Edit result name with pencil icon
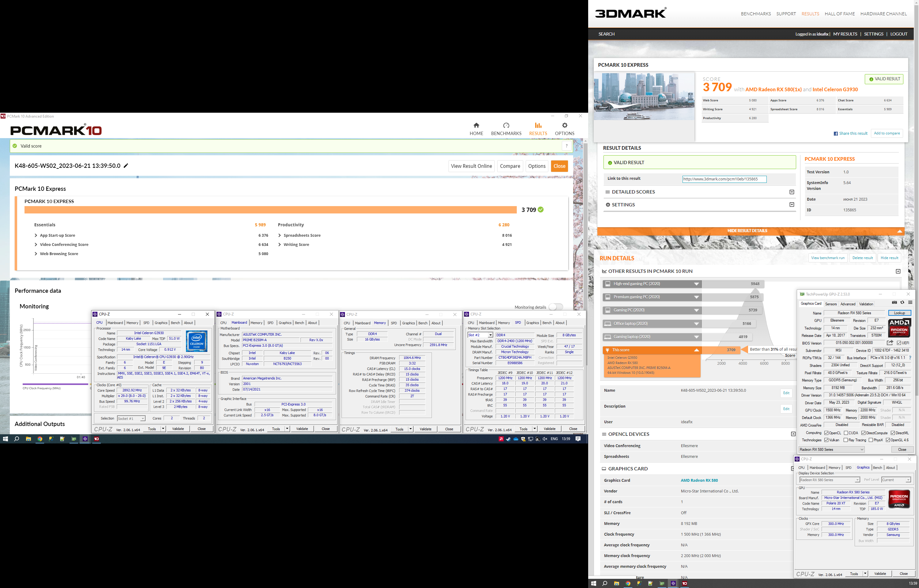The width and height of the screenshot is (919, 588). point(126,166)
